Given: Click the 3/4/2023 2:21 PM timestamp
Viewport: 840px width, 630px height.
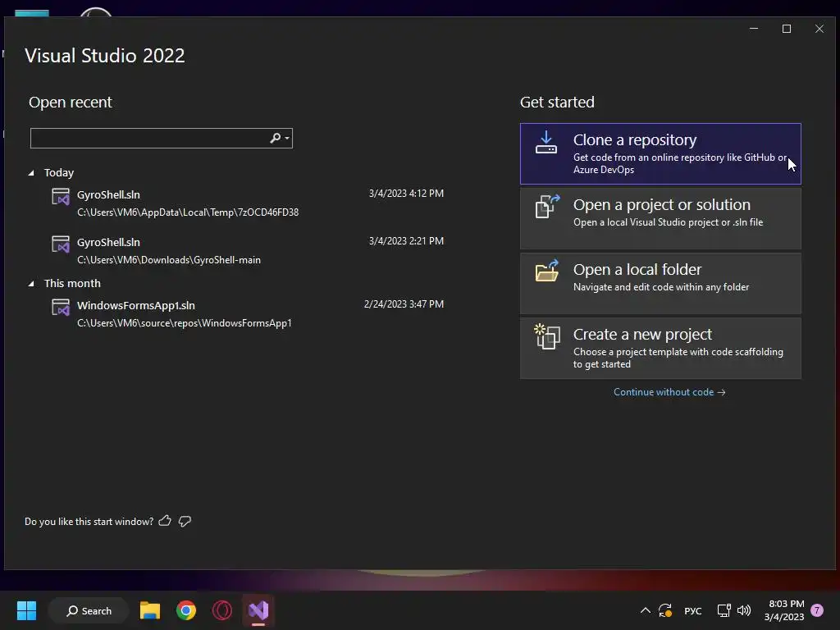Looking at the screenshot, I should point(406,241).
